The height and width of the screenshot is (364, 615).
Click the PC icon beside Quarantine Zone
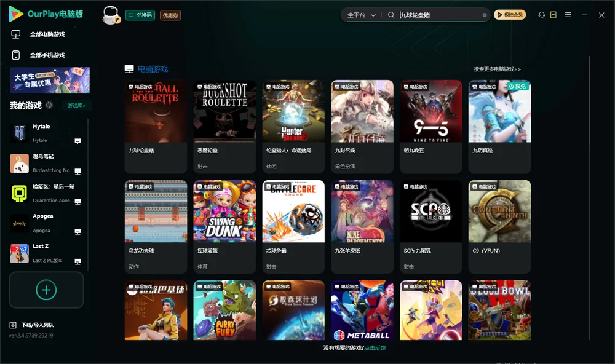pyautogui.click(x=77, y=201)
